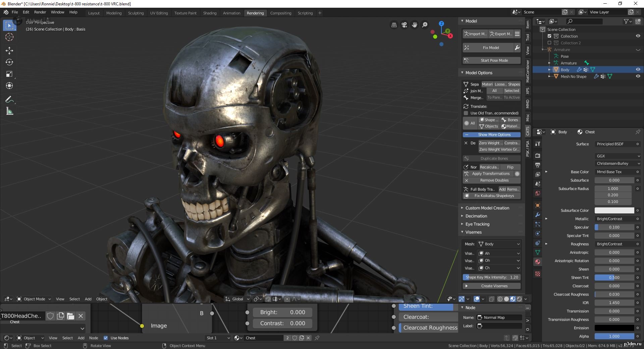Open the Render properties tab icon
644x349 pixels.
pos(538,155)
